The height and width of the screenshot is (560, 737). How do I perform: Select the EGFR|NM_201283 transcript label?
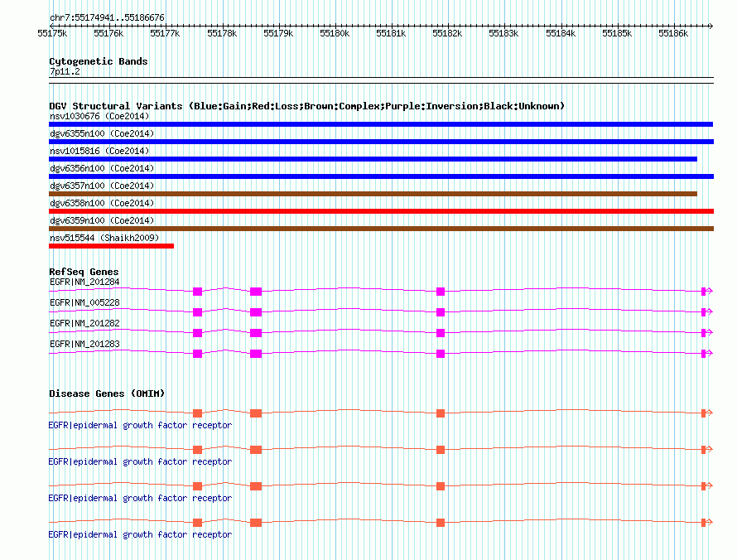pos(84,344)
